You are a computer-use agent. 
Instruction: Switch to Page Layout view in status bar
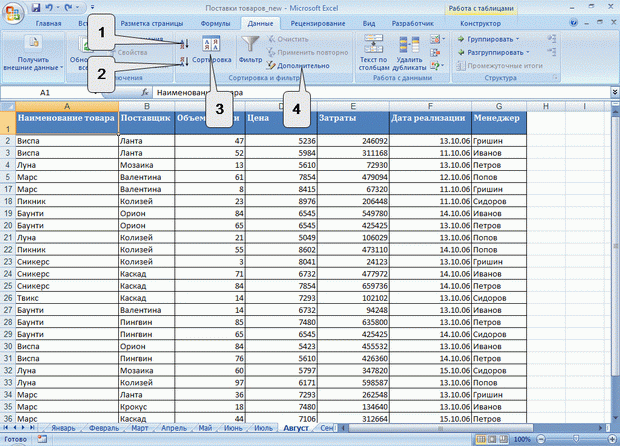pos(492,439)
